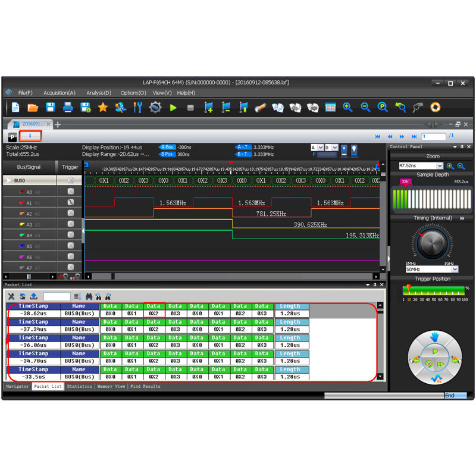Add a new document tab with the plus
Viewport: 476px width, 476px height.
pos(58,124)
